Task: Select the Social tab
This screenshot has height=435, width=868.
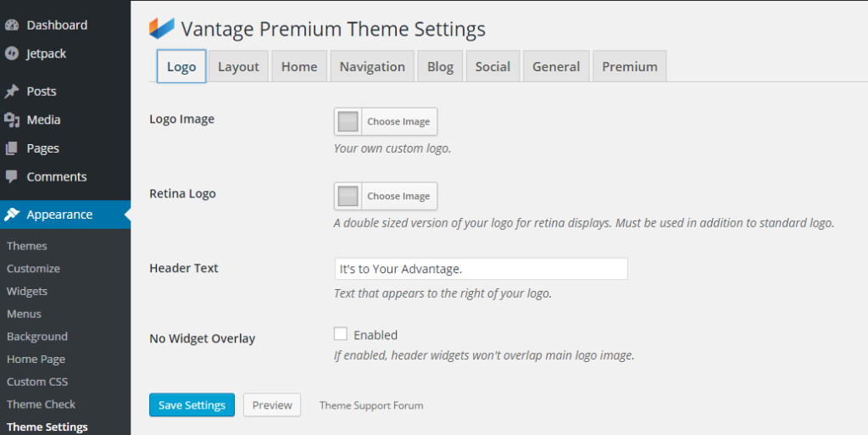Action: 492,66
